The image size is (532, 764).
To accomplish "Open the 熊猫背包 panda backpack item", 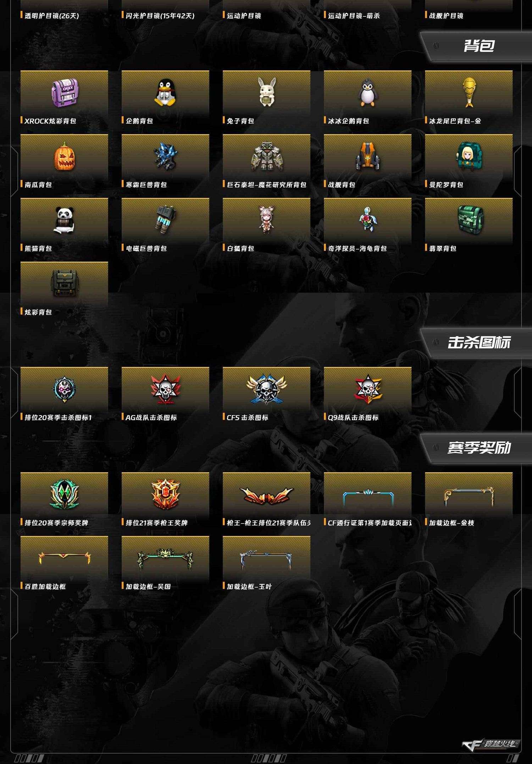I will point(64,220).
